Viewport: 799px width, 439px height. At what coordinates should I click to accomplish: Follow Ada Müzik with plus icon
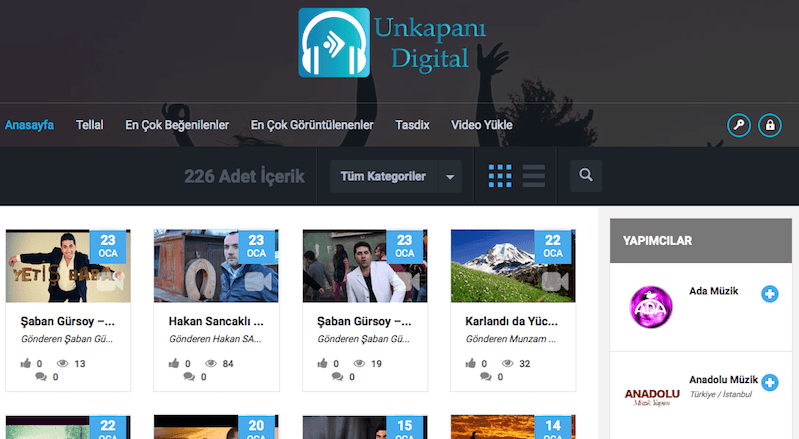click(x=770, y=294)
